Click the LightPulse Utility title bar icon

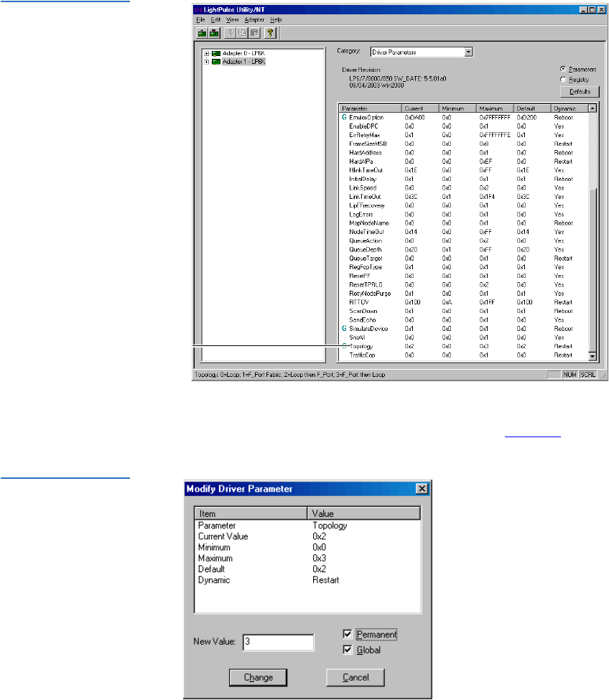(198, 10)
